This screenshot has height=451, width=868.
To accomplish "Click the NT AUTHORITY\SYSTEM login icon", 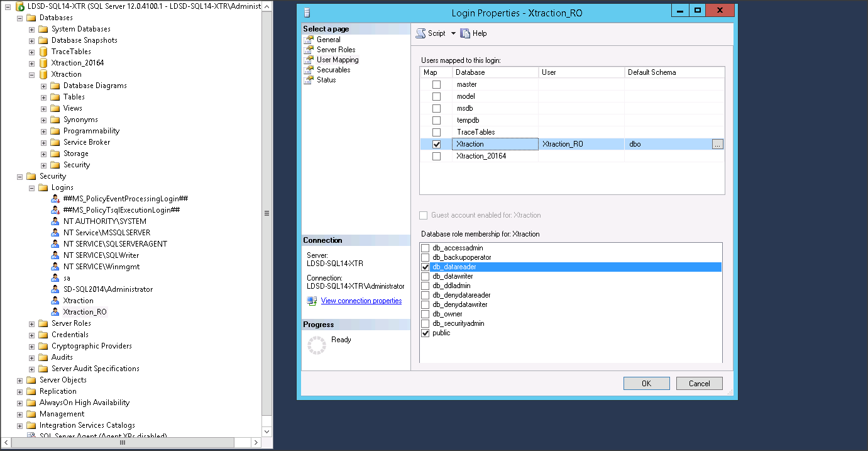I will [x=56, y=221].
